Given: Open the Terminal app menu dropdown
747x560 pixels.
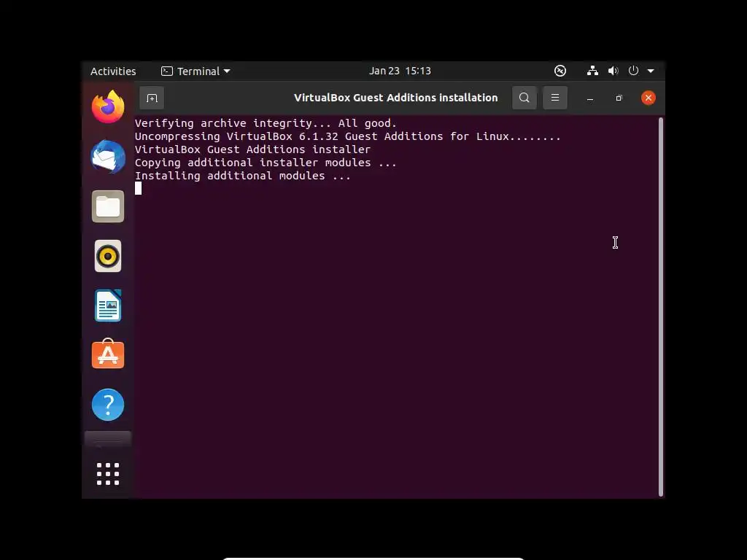Looking at the screenshot, I should tap(196, 71).
